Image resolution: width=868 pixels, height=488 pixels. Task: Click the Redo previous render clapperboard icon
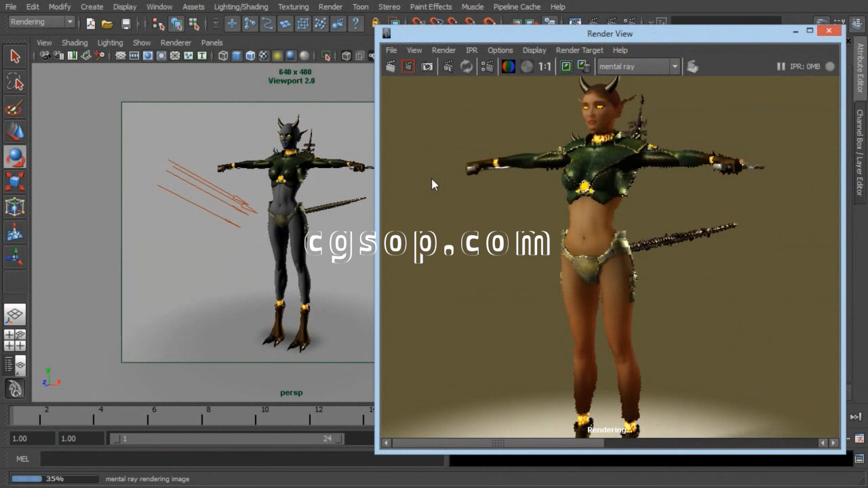pos(391,66)
